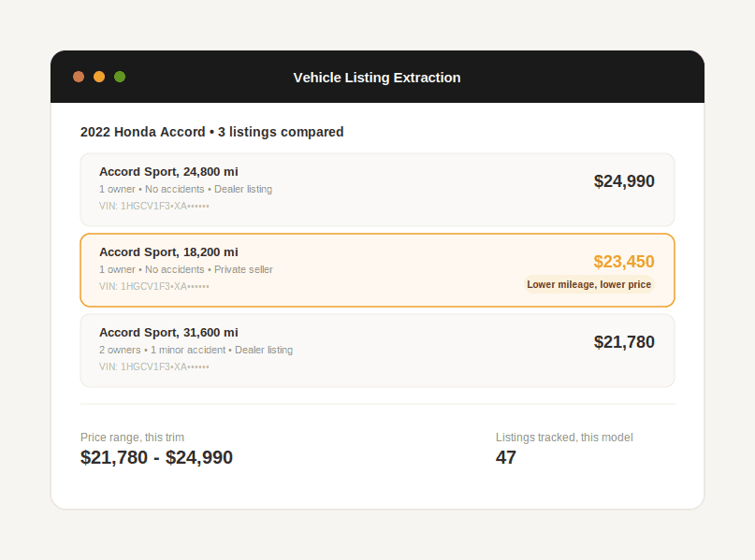Click the highlighted $23,450 price

click(624, 262)
